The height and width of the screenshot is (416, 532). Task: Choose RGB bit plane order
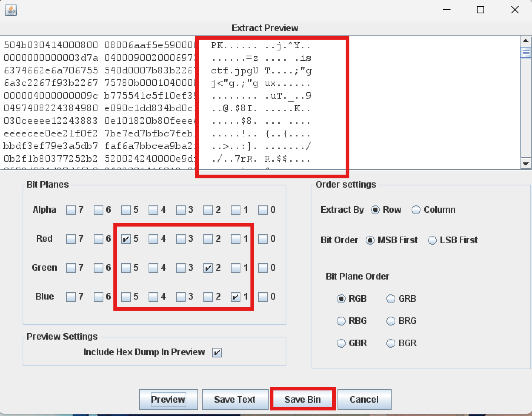click(x=341, y=299)
